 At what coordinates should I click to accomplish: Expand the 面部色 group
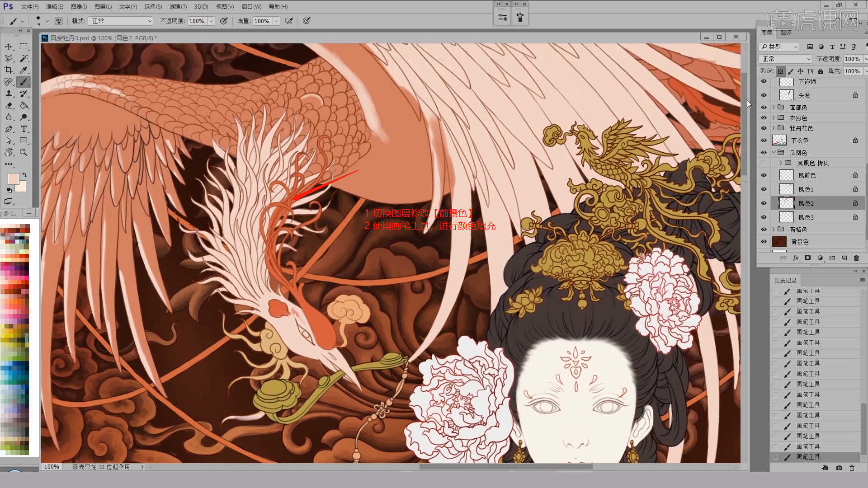coord(774,108)
